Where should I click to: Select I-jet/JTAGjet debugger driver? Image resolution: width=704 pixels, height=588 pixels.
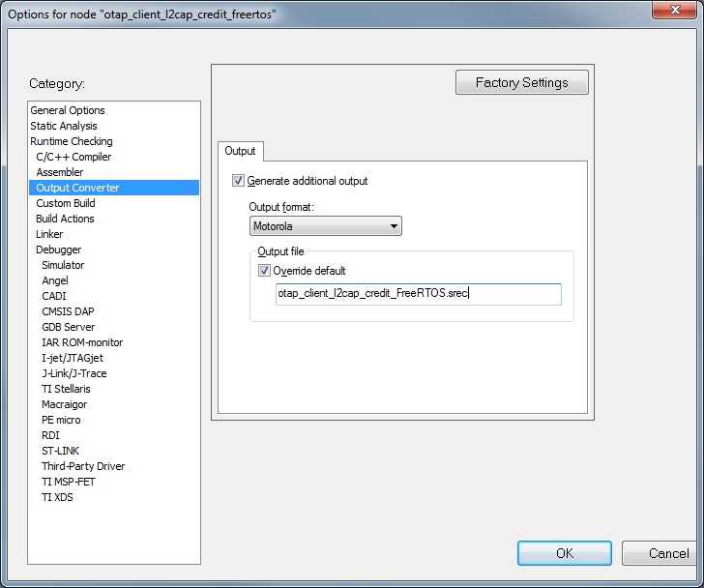click(x=74, y=358)
